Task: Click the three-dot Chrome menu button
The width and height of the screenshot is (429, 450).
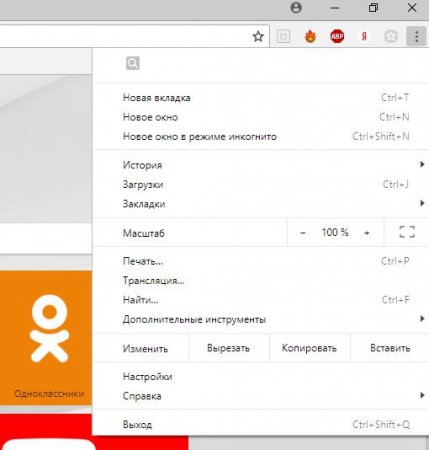Action: [416, 36]
